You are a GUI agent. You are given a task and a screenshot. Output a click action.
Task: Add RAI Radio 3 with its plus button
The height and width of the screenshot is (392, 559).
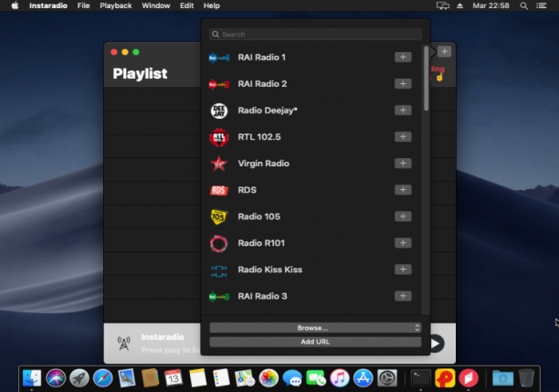403,296
